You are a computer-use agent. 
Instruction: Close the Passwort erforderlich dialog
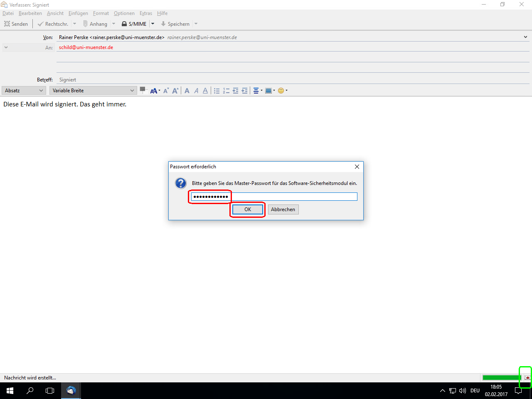tap(357, 167)
